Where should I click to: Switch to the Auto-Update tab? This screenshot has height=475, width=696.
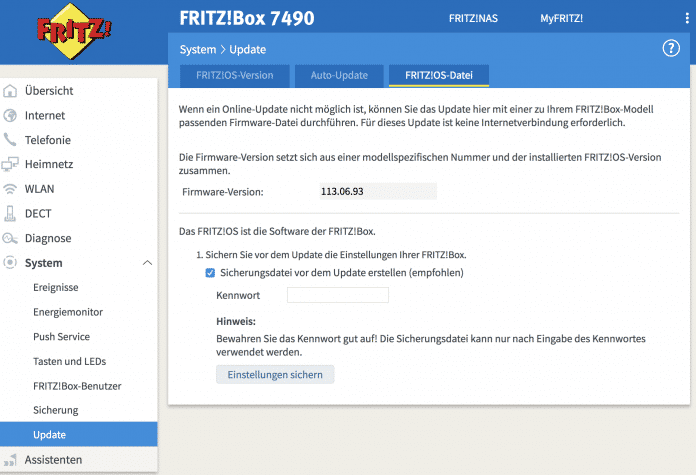click(x=339, y=75)
